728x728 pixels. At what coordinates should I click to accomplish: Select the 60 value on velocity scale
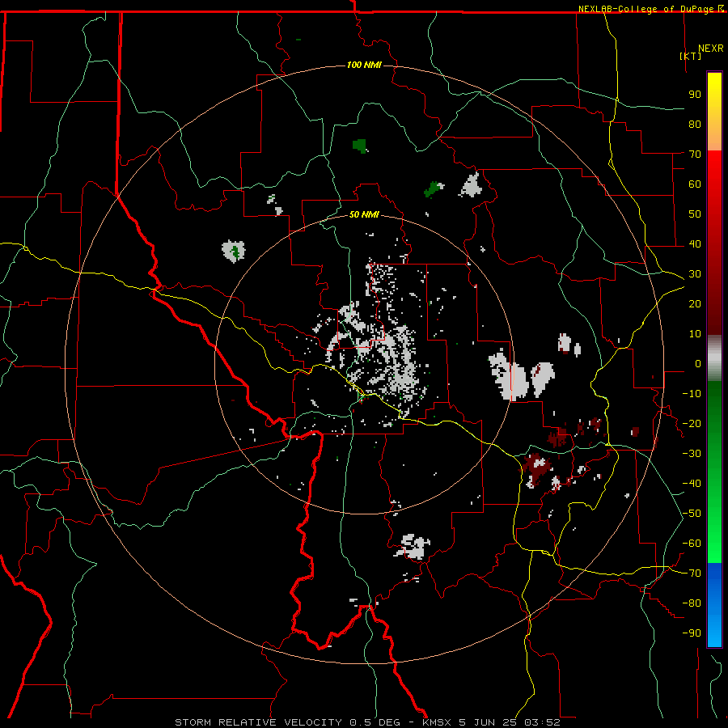pyautogui.click(x=695, y=184)
